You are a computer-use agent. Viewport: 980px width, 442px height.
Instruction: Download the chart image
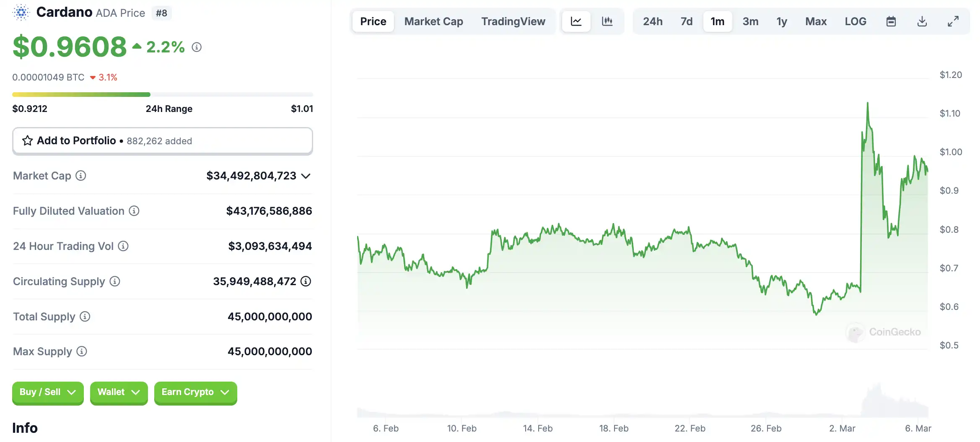pyautogui.click(x=922, y=21)
